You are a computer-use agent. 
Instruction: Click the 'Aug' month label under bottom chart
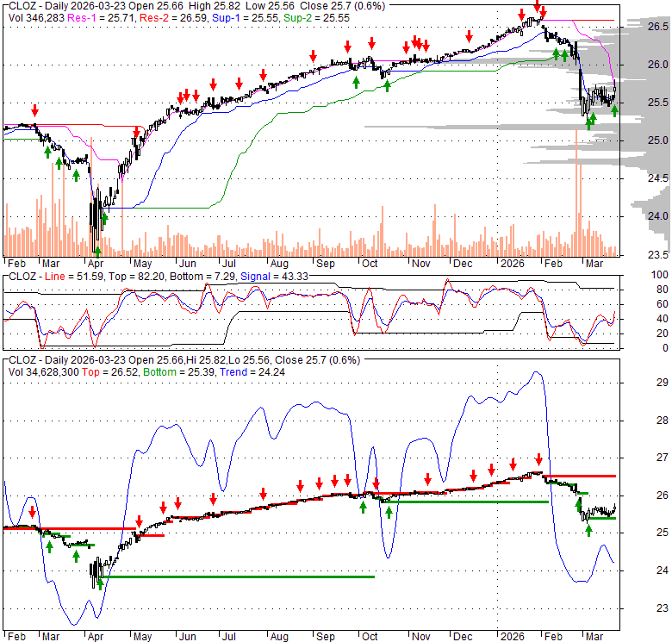point(279,637)
